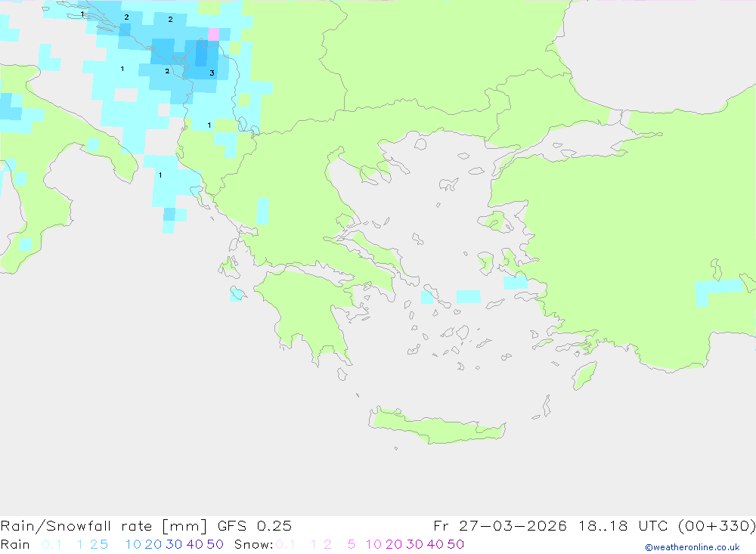Click the "Rain" legend label
The width and height of the screenshot is (756, 554).
(x=15, y=544)
